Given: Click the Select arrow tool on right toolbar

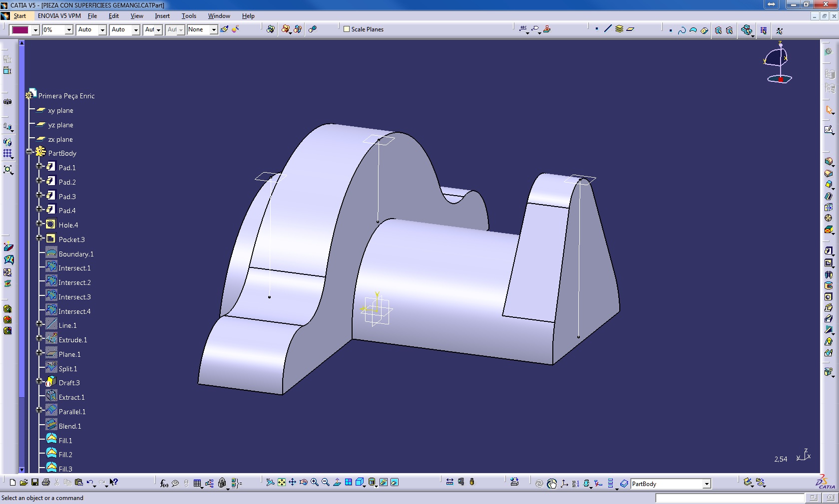Looking at the screenshot, I should pos(829,110).
